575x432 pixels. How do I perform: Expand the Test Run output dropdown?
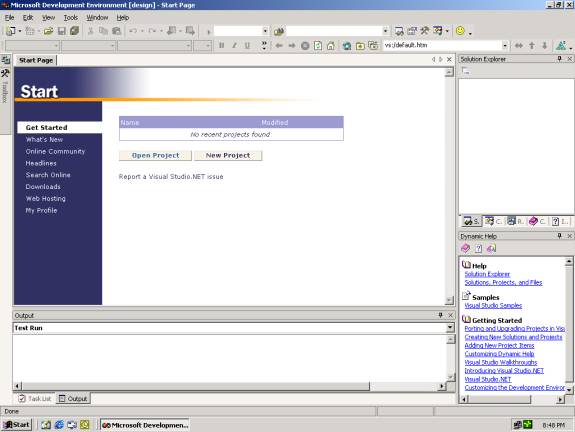pos(450,327)
